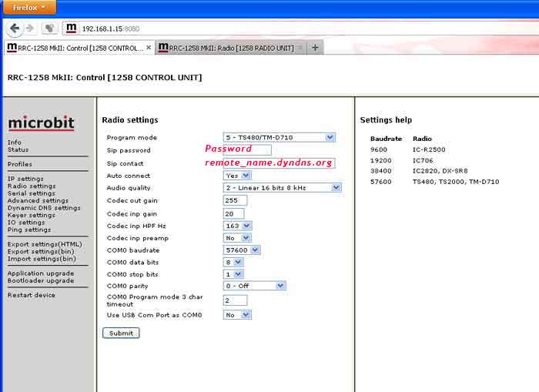
Task: Click the Sip password field
Action: coord(247,150)
